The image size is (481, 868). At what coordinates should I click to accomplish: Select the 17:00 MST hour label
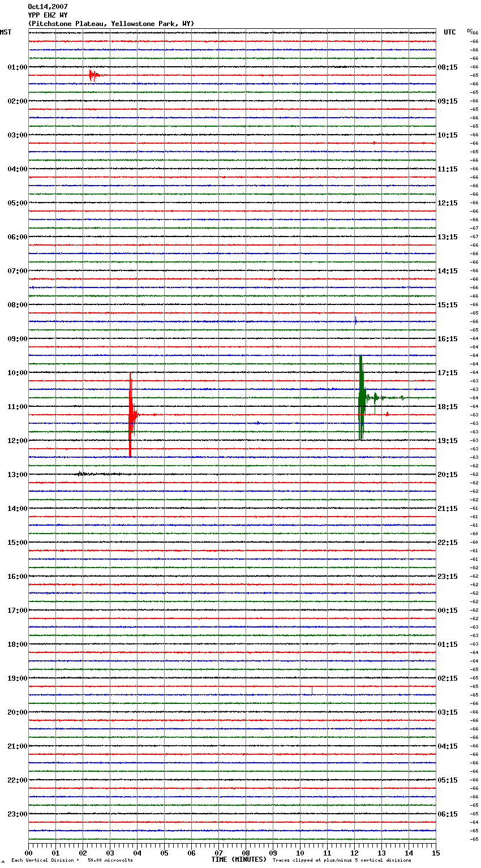(x=17, y=611)
